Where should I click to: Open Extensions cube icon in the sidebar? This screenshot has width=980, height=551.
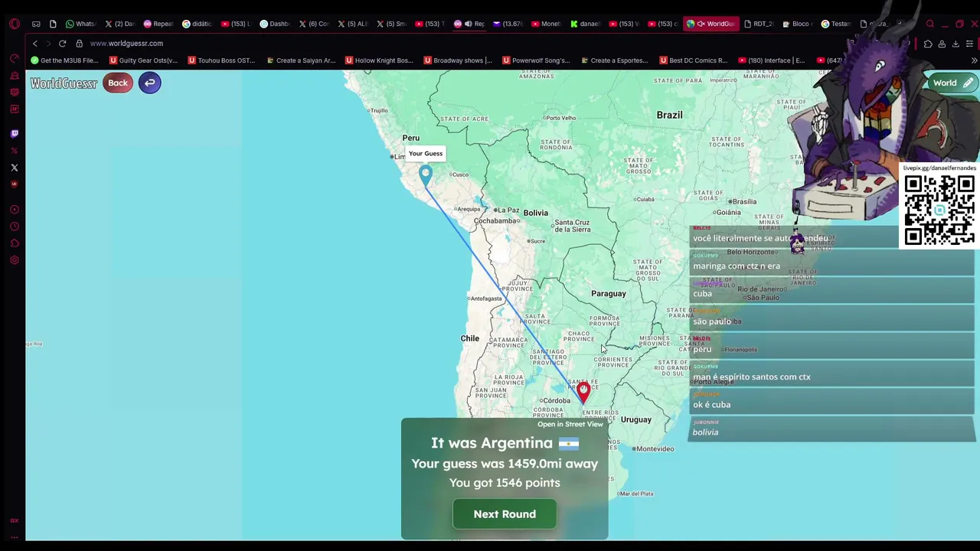coord(14,243)
